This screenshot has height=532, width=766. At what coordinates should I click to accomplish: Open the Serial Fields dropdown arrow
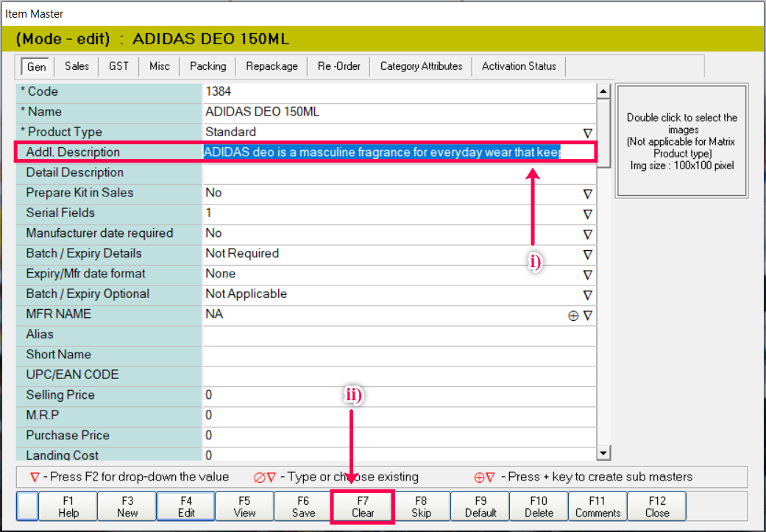coord(588,214)
